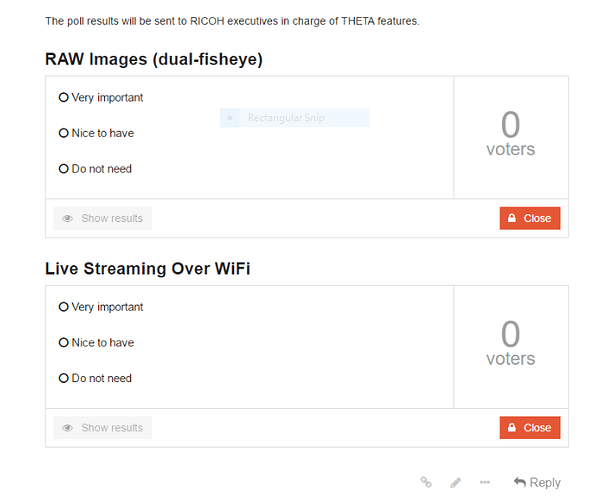Screen dimensions: 594x500
Task: Open the more actions ellipsis icon
Action: (485, 482)
